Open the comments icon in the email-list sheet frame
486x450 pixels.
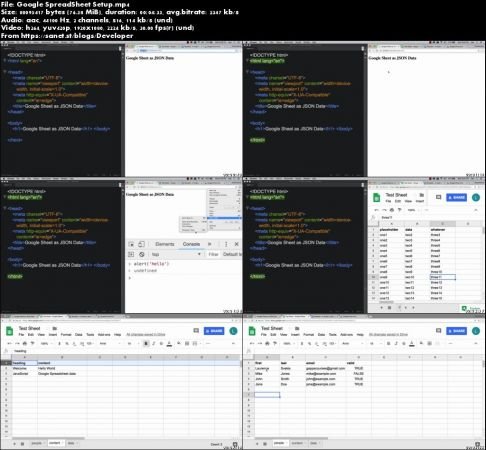439,331
